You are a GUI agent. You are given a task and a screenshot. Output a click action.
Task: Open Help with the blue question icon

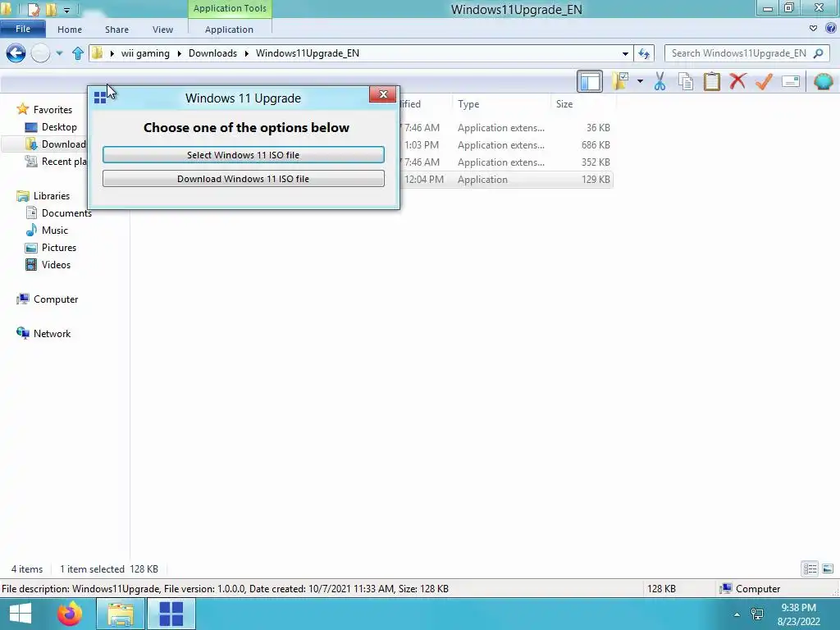832,29
